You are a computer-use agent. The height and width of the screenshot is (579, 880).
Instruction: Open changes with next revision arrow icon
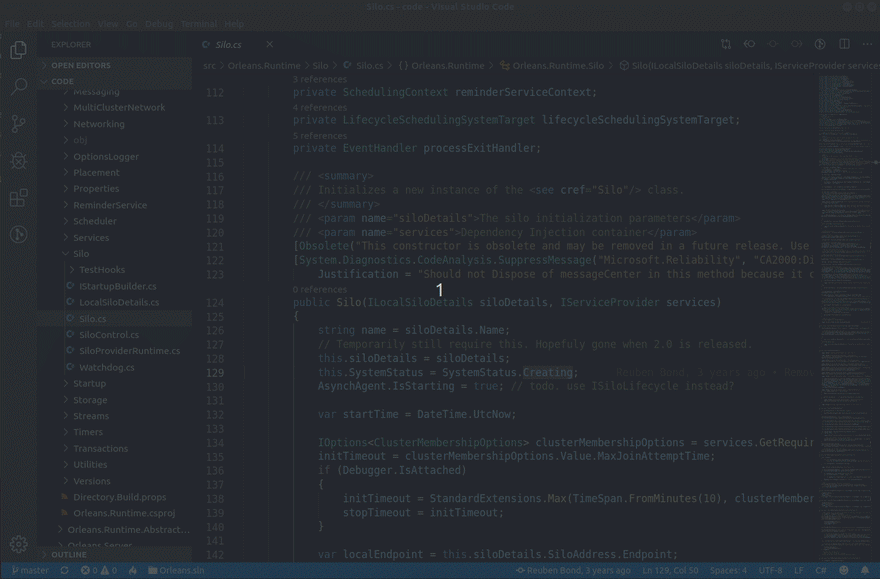point(796,44)
